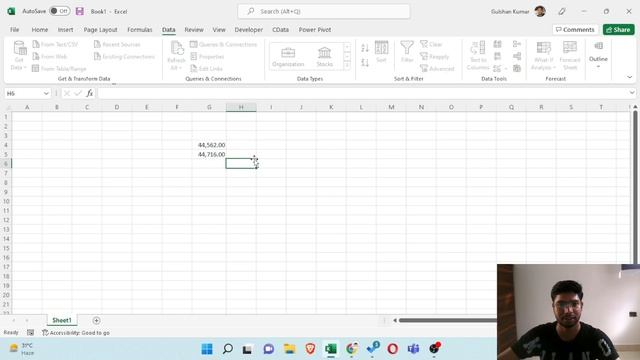
Task: Select column H header
Action: click(x=241, y=107)
